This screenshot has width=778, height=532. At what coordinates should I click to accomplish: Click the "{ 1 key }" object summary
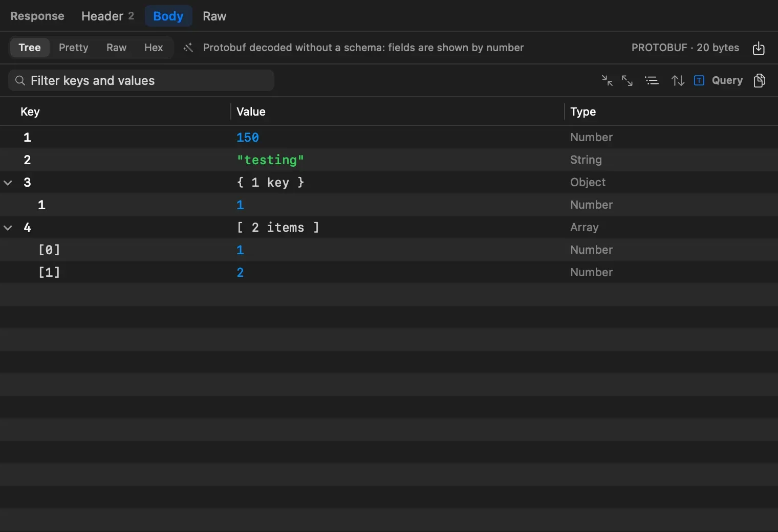point(270,183)
